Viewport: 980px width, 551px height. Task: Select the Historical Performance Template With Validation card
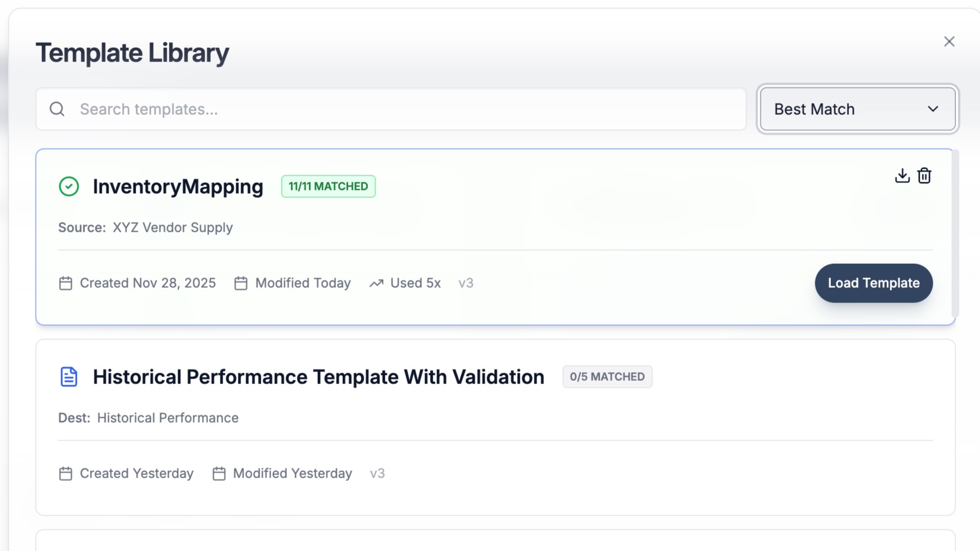(x=490, y=413)
